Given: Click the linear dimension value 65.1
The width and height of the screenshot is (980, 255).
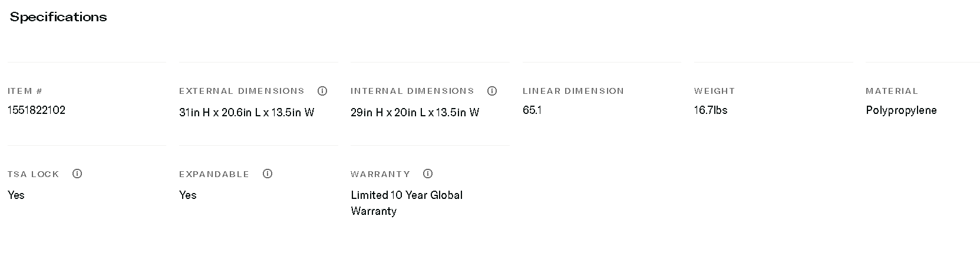Looking at the screenshot, I should (x=532, y=110).
